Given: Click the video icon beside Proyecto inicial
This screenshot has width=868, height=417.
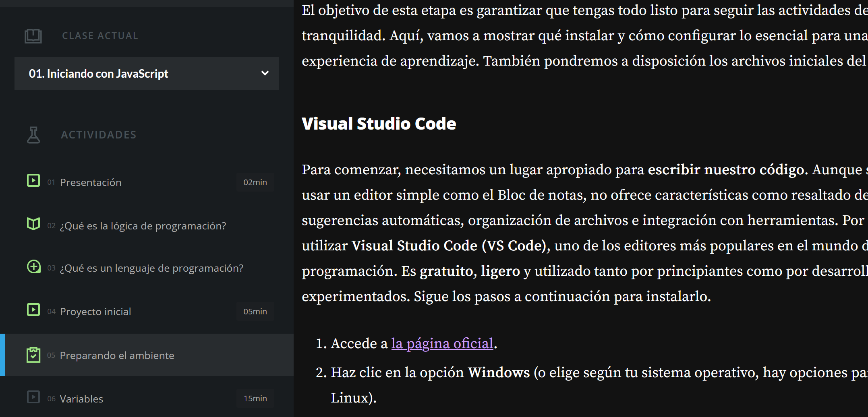Looking at the screenshot, I should point(33,310).
